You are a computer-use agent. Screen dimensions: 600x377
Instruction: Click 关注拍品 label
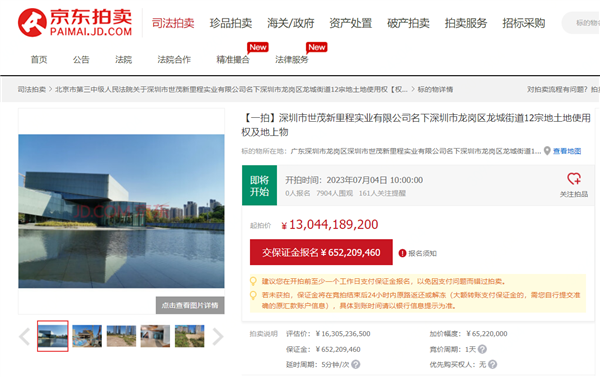[x=574, y=194]
